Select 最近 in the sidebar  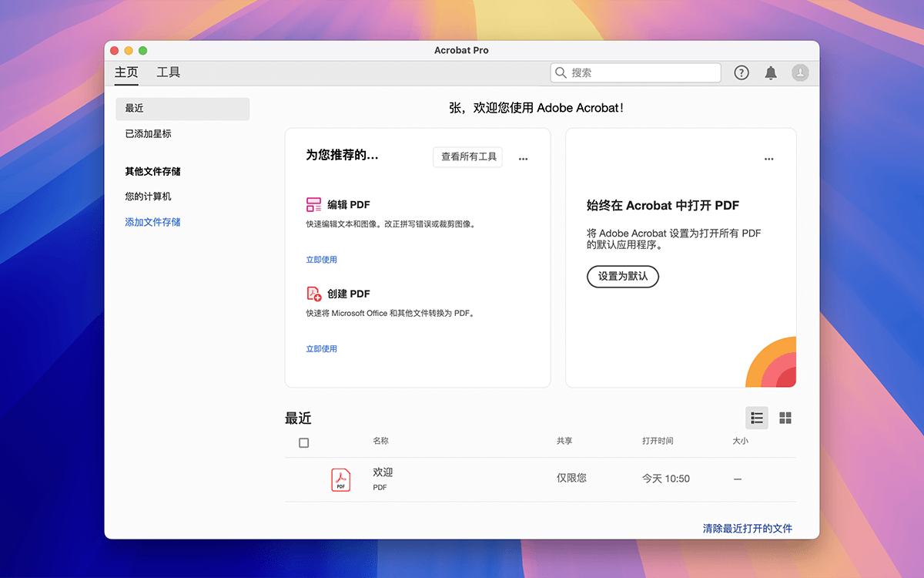182,109
